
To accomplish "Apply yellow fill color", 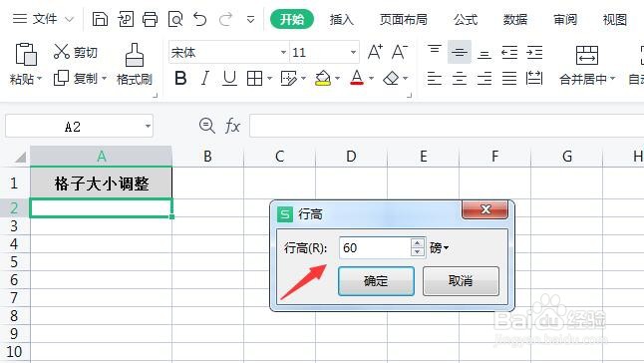I will (x=323, y=78).
